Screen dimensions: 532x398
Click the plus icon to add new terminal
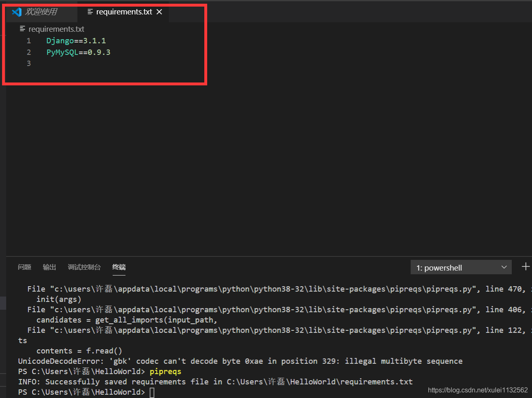click(x=525, y=267)
